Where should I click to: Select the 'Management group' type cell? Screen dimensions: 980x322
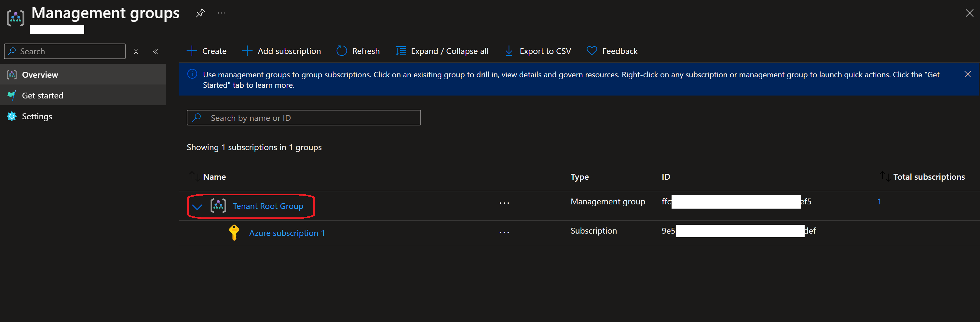[x=607, y=201]
